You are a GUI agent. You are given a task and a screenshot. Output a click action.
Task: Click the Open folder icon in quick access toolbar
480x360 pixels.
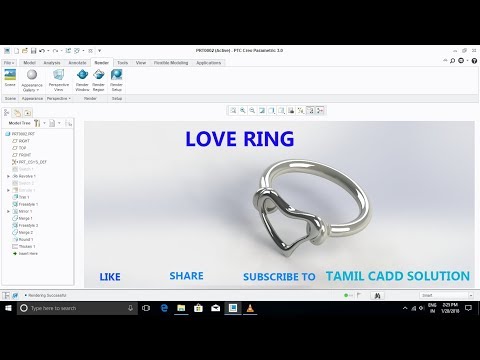click(25, 51)
